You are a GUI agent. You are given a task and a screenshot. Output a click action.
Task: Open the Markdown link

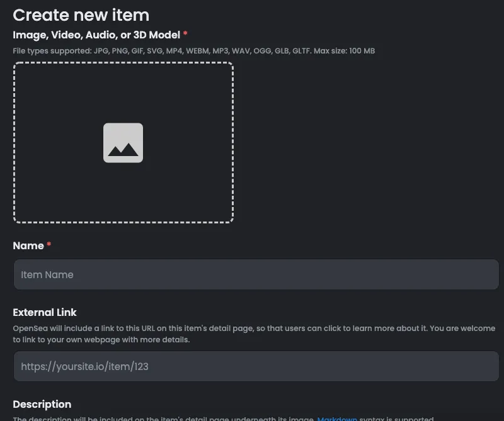[x=337, y=418]
